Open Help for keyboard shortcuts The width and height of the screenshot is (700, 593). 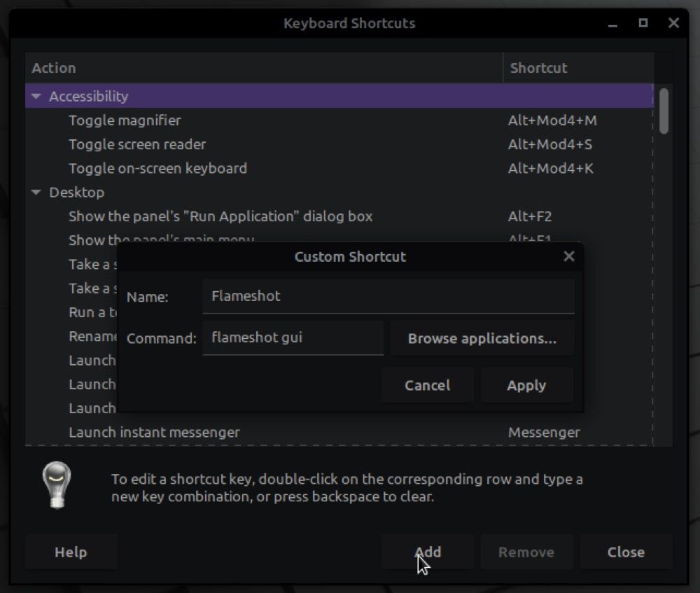coord(71,552)
